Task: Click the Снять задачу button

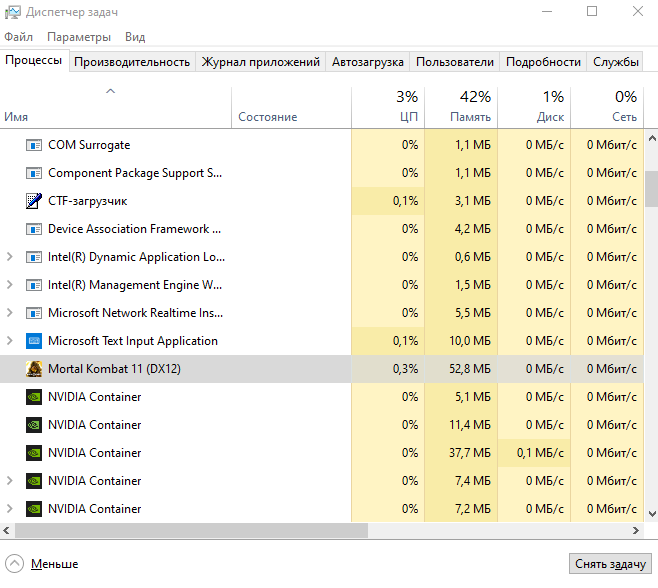Action: (x=610, y=564)
